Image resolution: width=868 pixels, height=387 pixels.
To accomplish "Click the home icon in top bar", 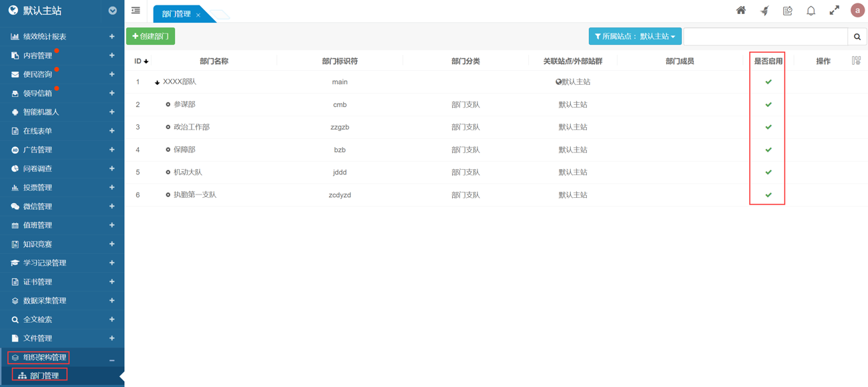I will coord(740,11).
